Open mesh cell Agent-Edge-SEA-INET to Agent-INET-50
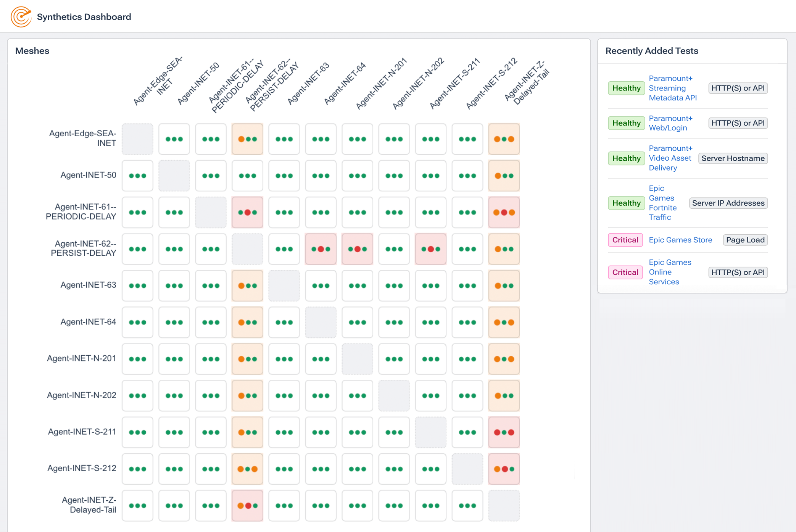The image size is (796, 532). [x=174, y=139]
